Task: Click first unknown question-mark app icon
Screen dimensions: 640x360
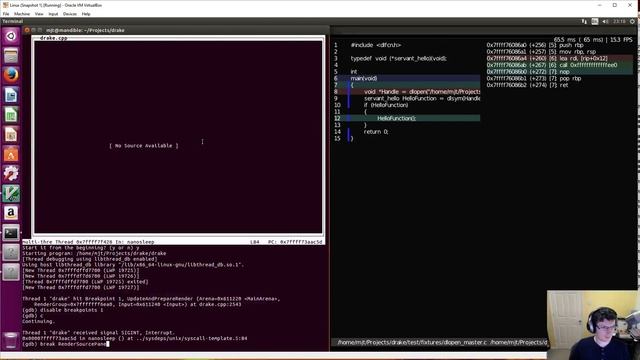Action: 11,253
